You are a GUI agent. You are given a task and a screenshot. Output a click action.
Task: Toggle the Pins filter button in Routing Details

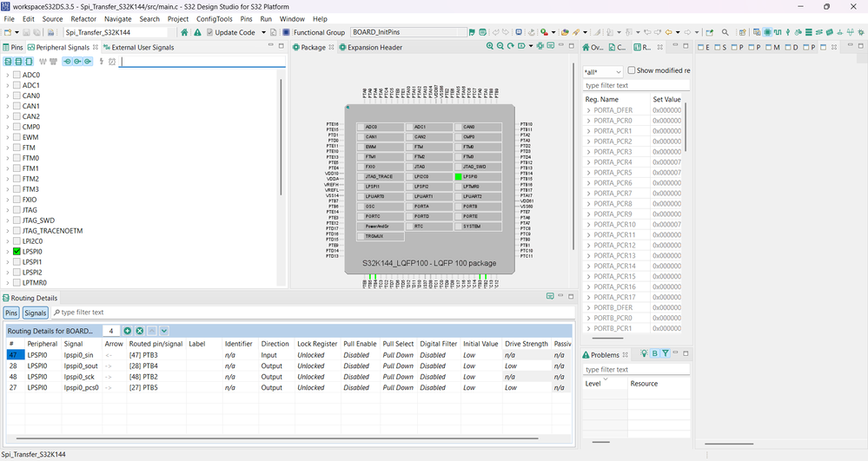pos(11,313)
